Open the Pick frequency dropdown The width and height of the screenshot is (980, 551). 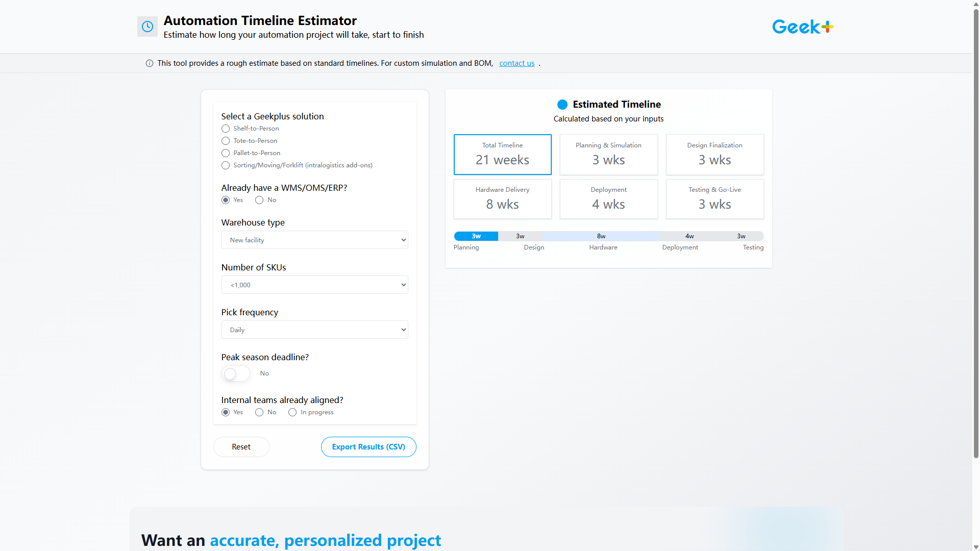pos(314,330)
